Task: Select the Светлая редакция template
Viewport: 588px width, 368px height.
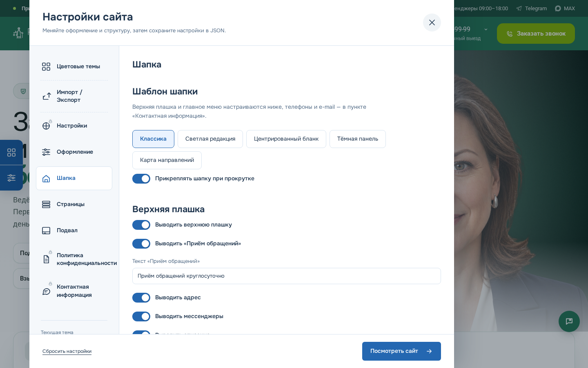Action: [210, 139]
